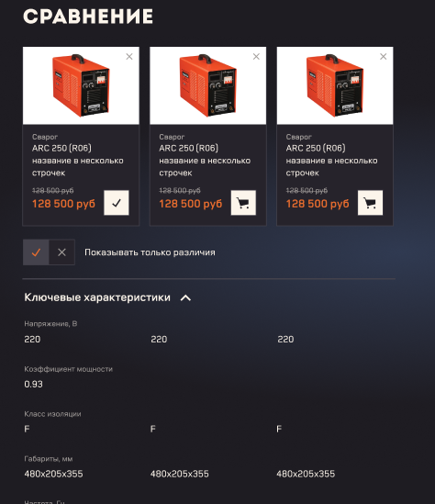The image size is (435, 504).
Task: Enable show only differences with checkmark toggle
Action: pyautogui.click(x=36, y=252)
